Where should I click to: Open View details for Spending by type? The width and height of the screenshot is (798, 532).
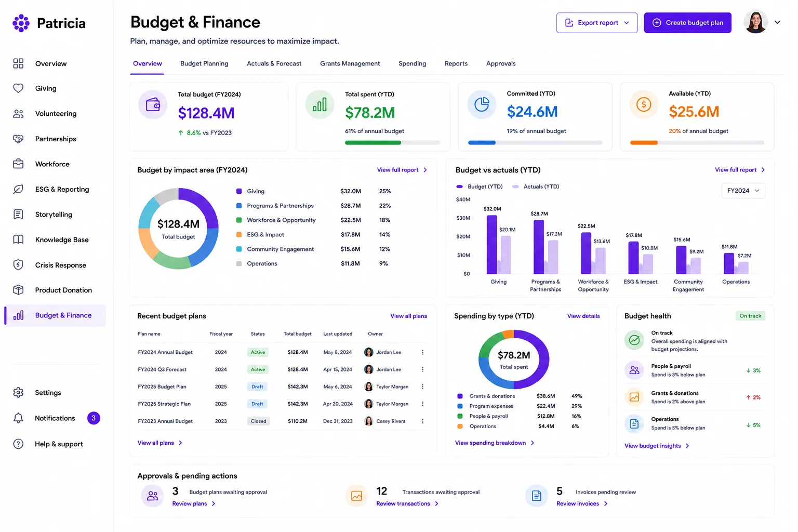click(583, 316)
